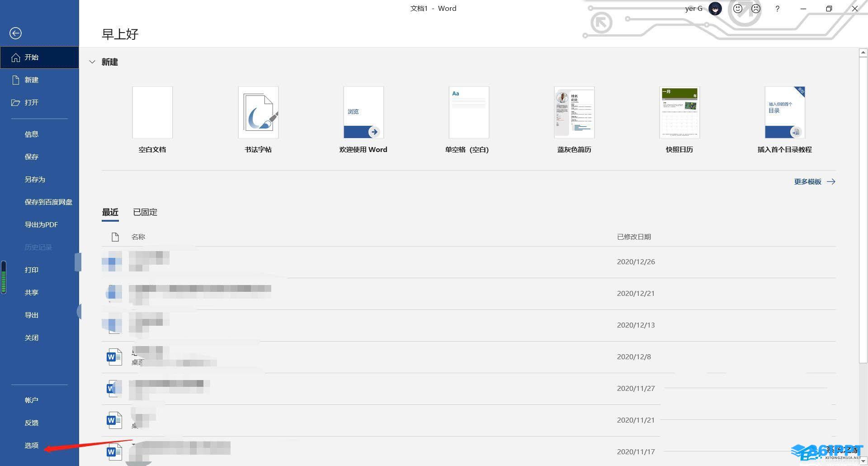The width and height of the screenshot is (868, 466).
Task: Click the back arrow icon
Action: point(15,33)
